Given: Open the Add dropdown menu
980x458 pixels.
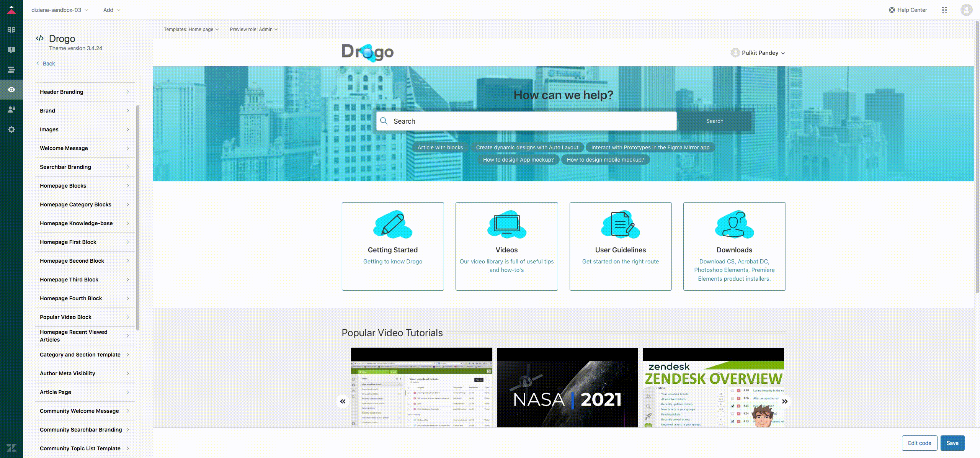Looking at the screenshot, I should pyautogui.click(x=112, y=10).
